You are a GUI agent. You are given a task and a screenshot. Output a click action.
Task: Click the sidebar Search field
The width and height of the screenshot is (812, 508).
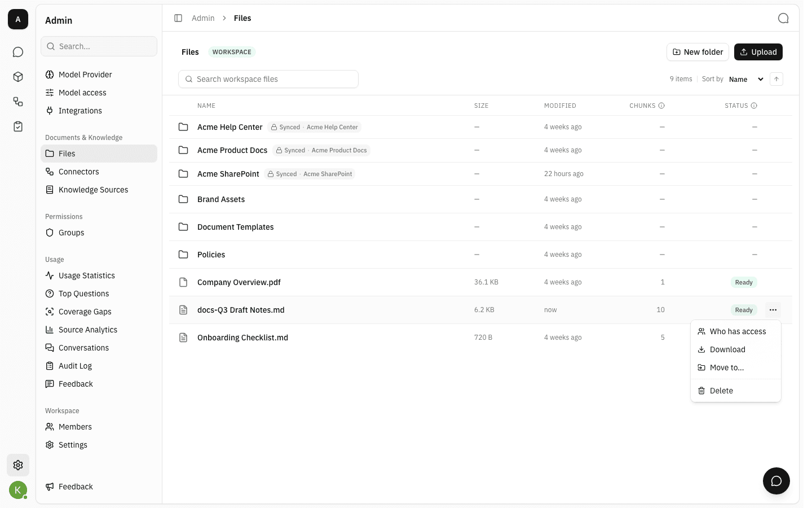[99, 46]
